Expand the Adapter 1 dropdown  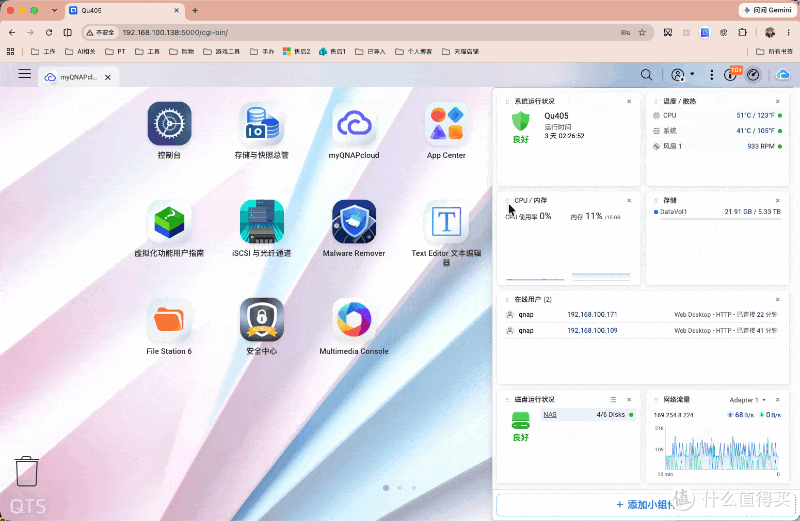click(748, 400)
